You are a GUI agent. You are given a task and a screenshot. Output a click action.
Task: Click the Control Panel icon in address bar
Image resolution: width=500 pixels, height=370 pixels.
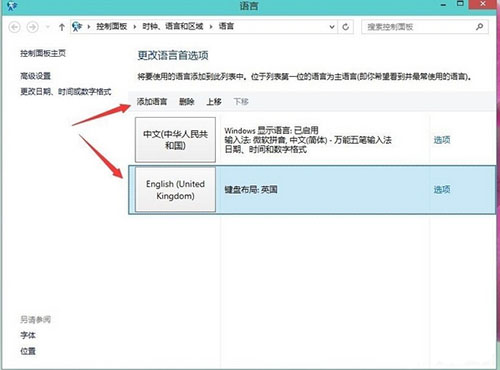[x=77, y=26]
